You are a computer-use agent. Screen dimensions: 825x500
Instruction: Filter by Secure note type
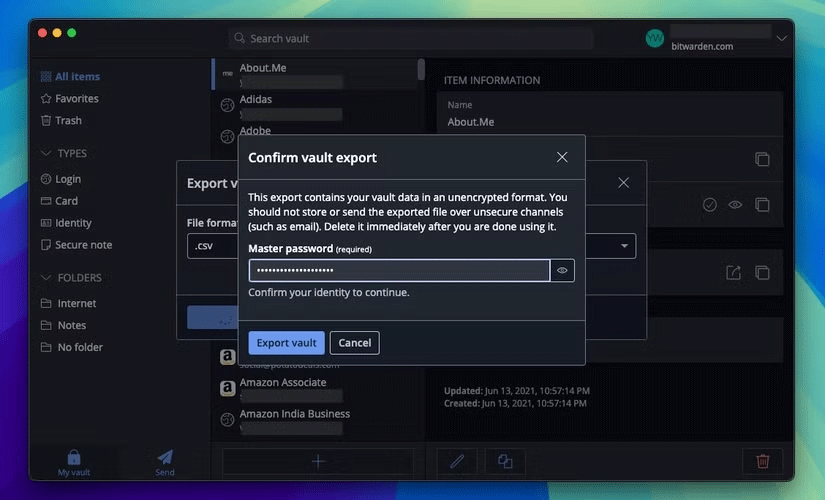click(x=76, y=245)
